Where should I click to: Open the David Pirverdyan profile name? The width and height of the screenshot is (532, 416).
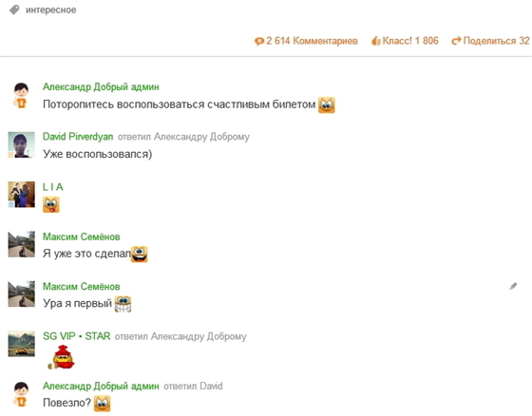pos(78,137)
